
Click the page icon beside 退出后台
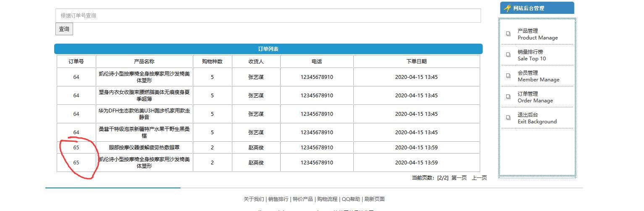[x=508, y=118]
